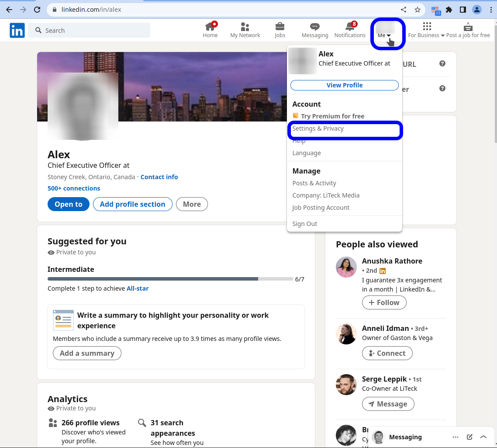Open My Network icon
497x448 pixels.
[x=245, y=27]
